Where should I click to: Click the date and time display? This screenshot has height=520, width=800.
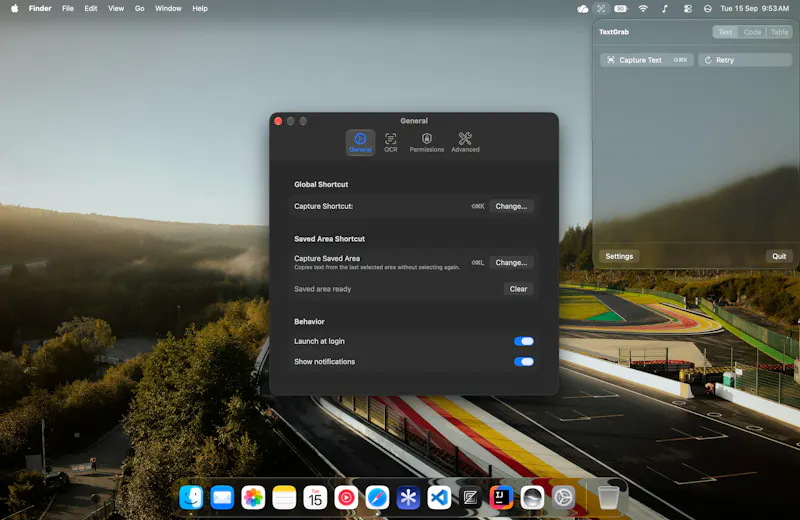click(x=755, y=8)
